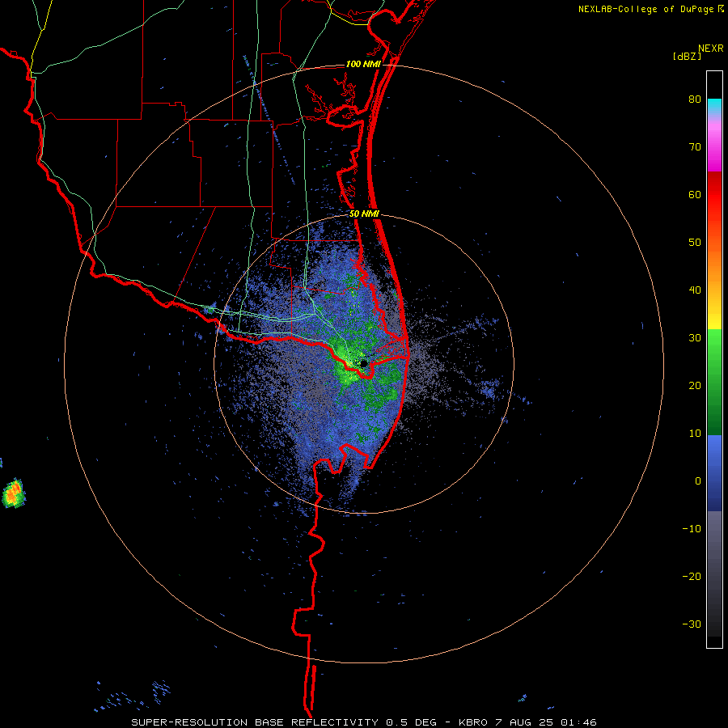Click the 10 dBZ scale value
The image size is (728, 728).
695,434
